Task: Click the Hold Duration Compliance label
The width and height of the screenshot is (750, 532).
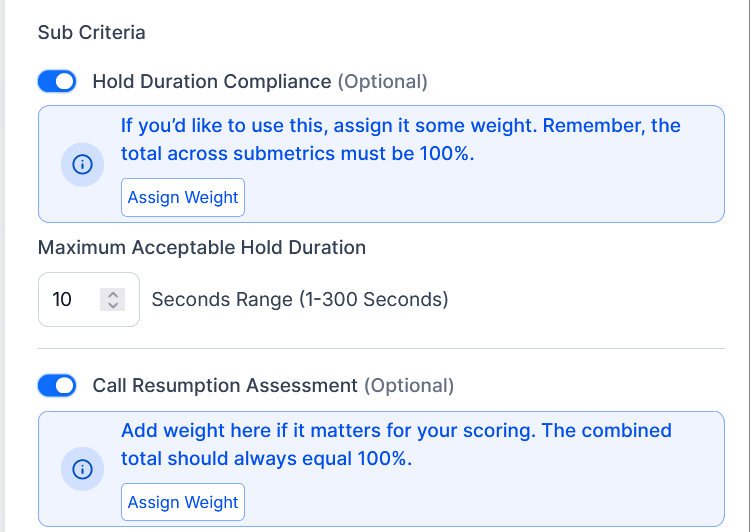Action: [x=211, y=81]
